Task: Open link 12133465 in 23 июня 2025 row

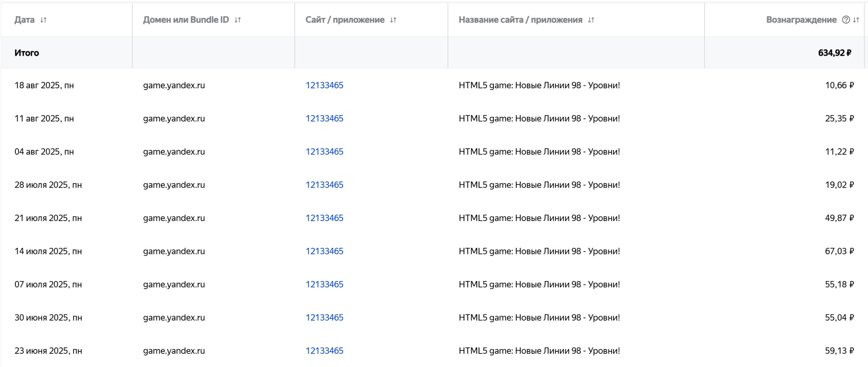Action: tap(324, 351)
